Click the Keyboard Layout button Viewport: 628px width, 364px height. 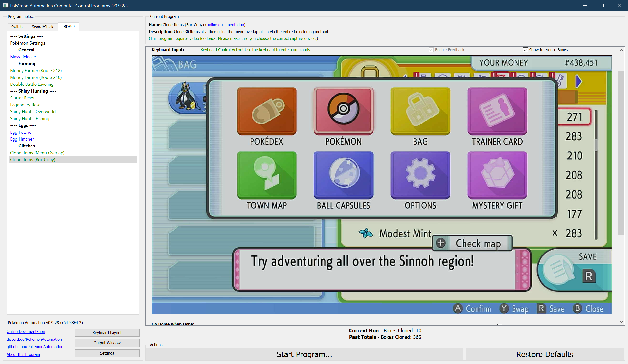[107, 332]
